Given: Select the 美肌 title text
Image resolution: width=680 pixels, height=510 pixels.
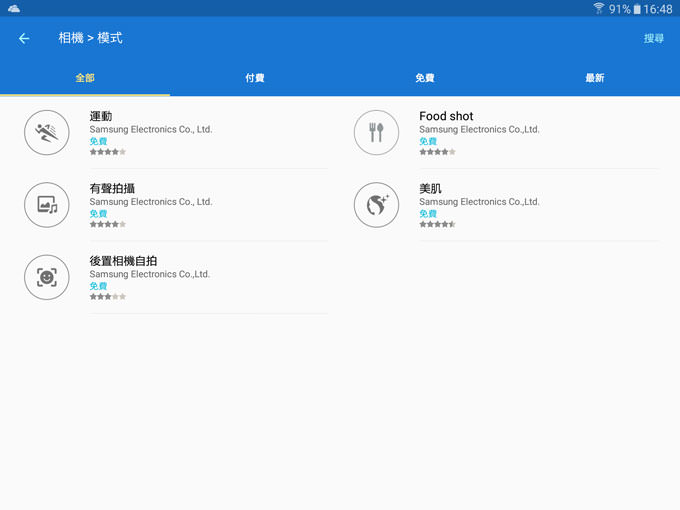Looking at the screenshot, I should [430, 189].
